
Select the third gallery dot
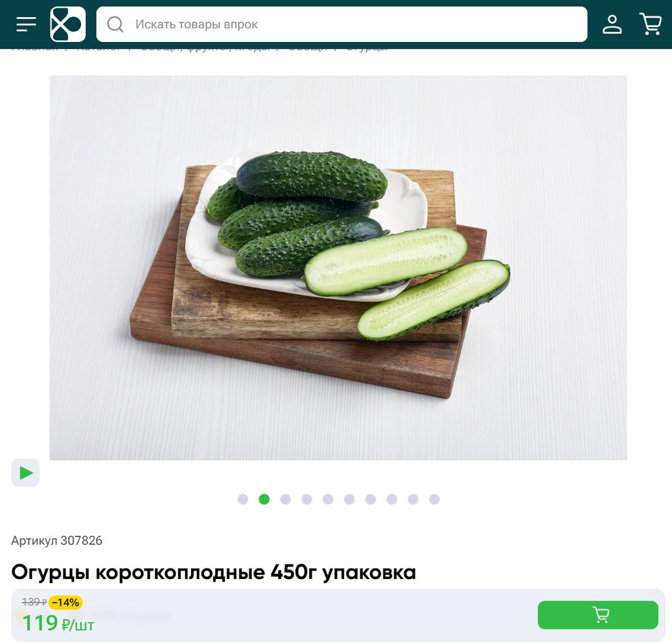click(285, 499)
